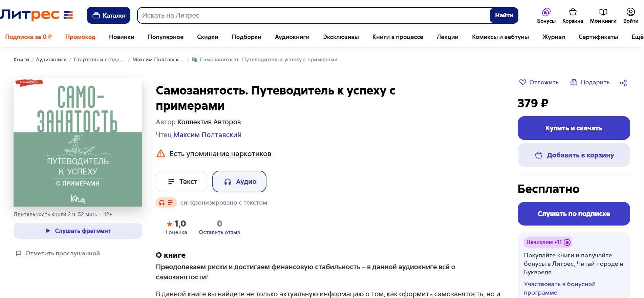The image size is (644, 298).
Task: Save book with Отложить heart
Action: pos(539,82)
